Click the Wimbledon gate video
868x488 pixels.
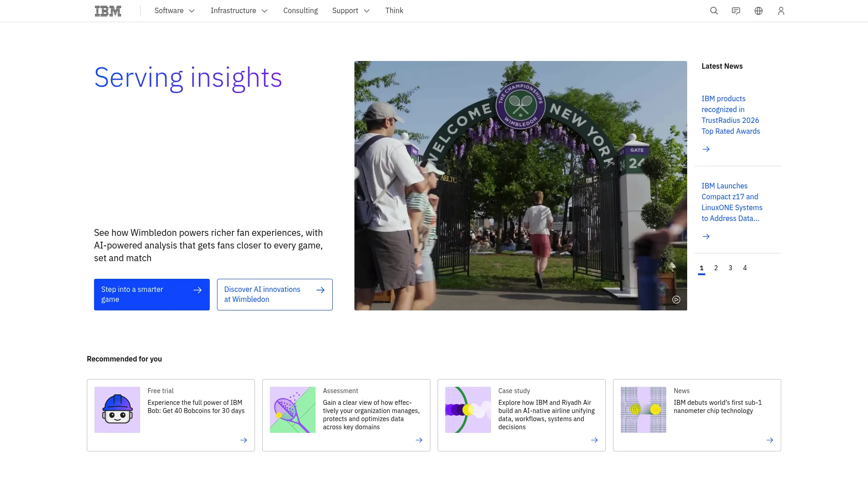click(521, 186)
